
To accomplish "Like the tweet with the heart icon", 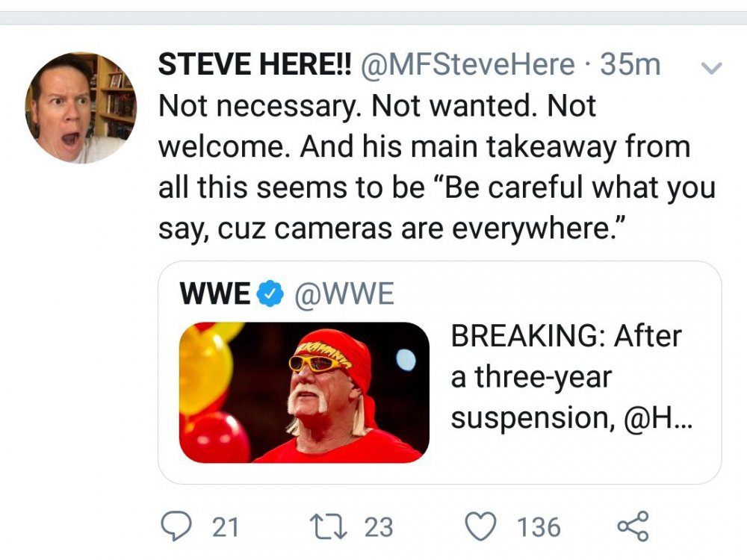I will (481, 527).
